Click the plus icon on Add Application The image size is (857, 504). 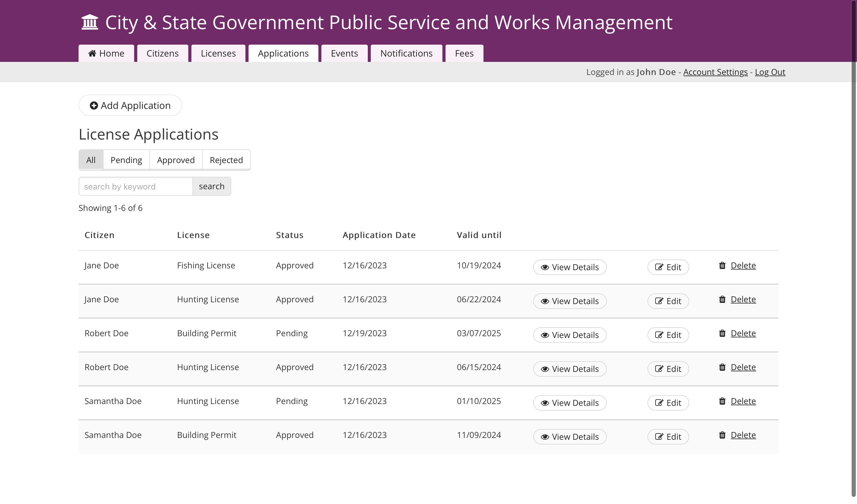tap(94, 106)
